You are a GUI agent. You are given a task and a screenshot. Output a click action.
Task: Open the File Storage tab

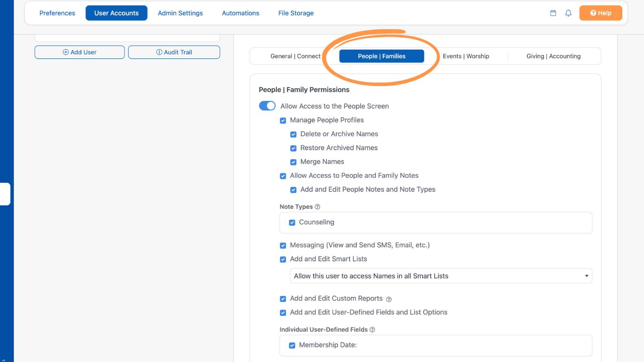pyautogui.click(x=296, y=13)
